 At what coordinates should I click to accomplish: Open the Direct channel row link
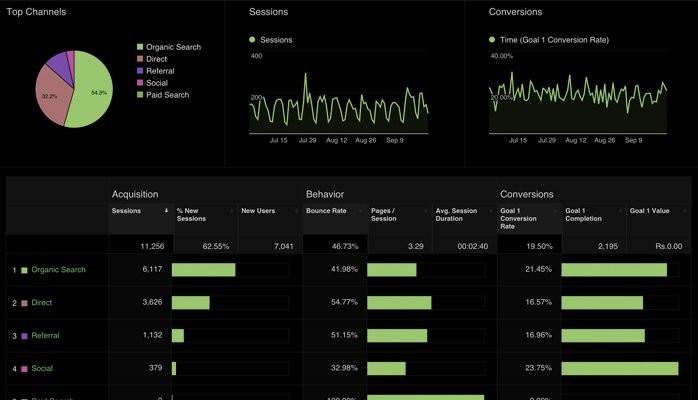[x=41, y=302]
